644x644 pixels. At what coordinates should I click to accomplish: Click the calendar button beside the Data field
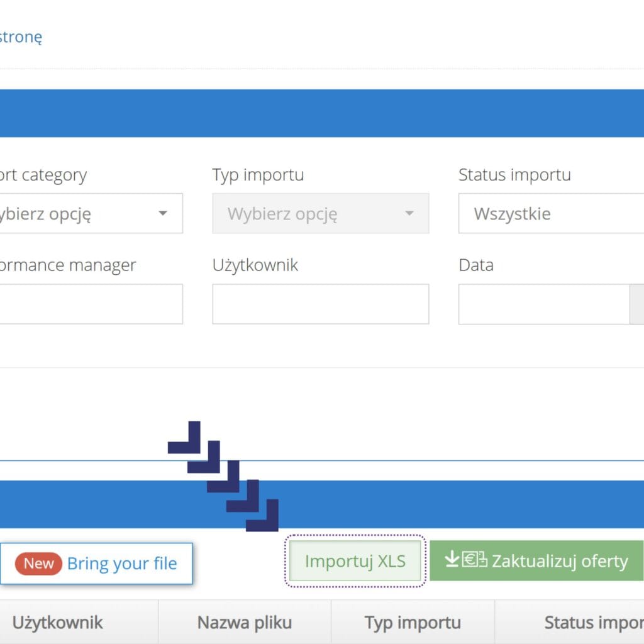(x=637, y=304)
